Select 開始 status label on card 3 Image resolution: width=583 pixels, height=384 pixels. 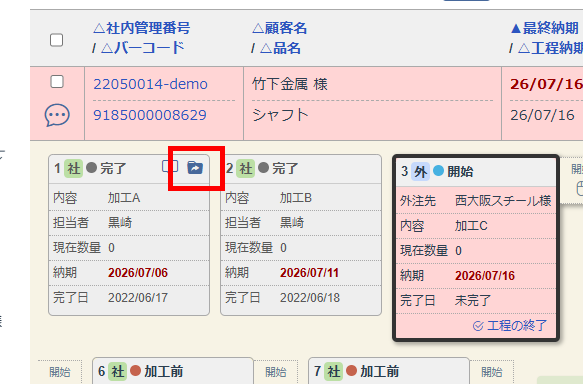[460, 172]
